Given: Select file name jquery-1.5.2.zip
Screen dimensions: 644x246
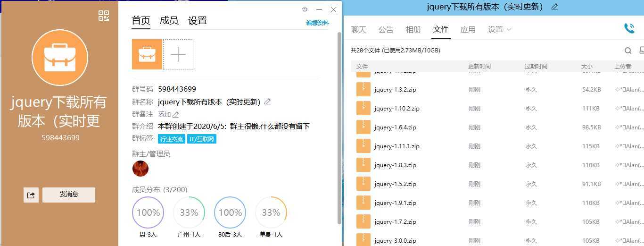Looking at the screenshot, I should 396,184.
